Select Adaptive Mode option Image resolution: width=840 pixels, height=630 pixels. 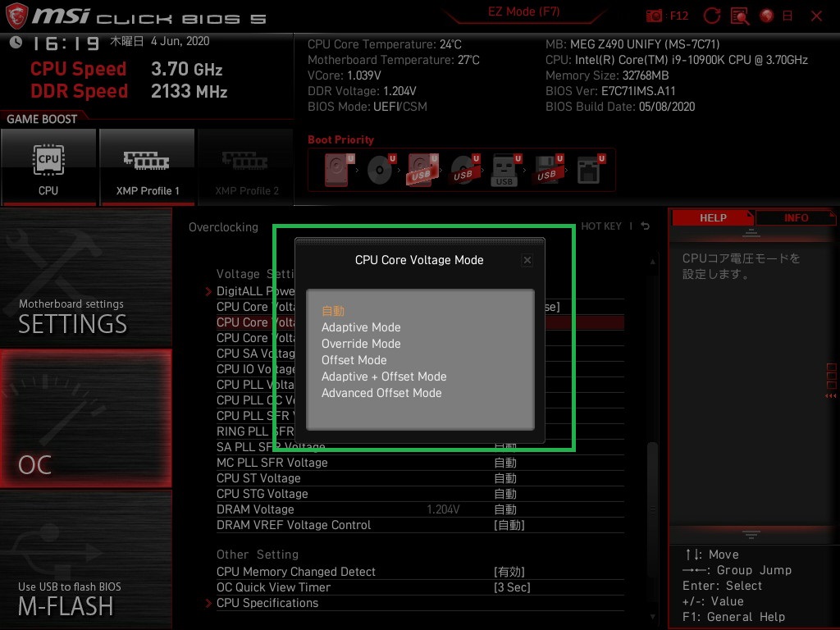(361, 327)
